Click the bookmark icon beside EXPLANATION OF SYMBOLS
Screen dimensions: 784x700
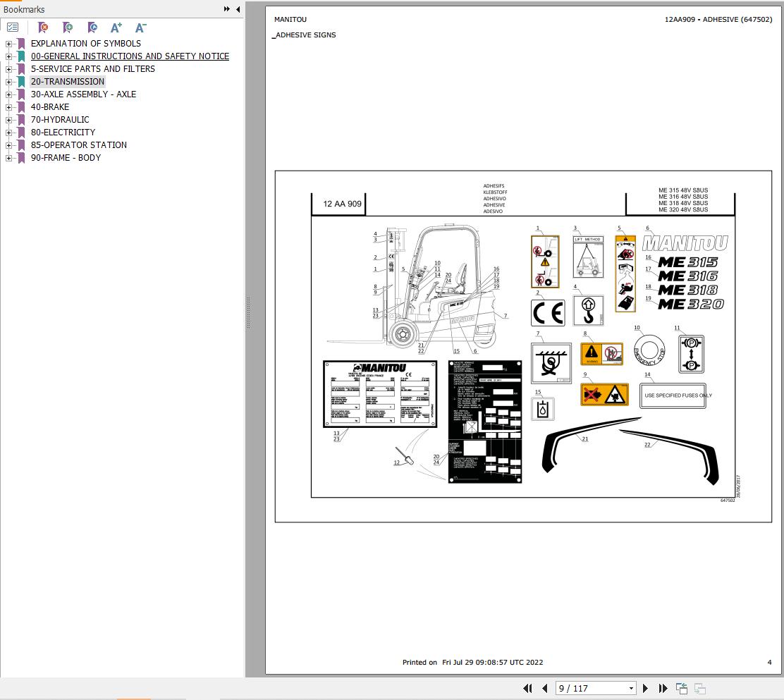(x=21, y=44)
